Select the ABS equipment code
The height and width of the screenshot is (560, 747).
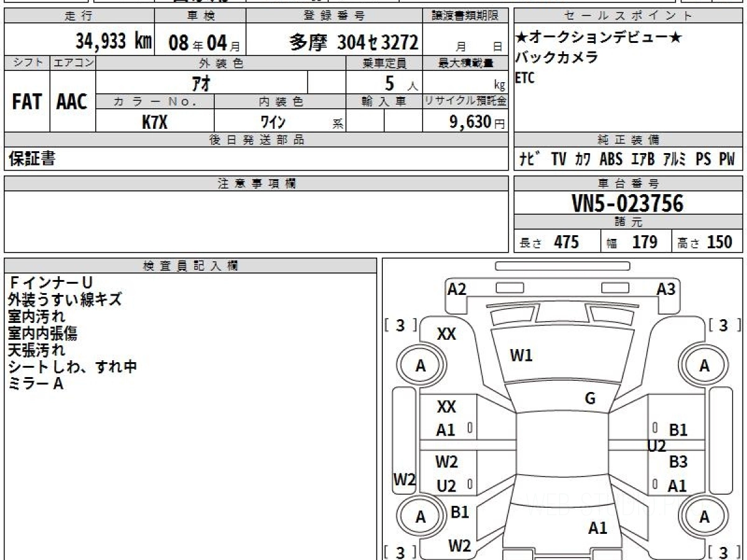tap(611, 160)
